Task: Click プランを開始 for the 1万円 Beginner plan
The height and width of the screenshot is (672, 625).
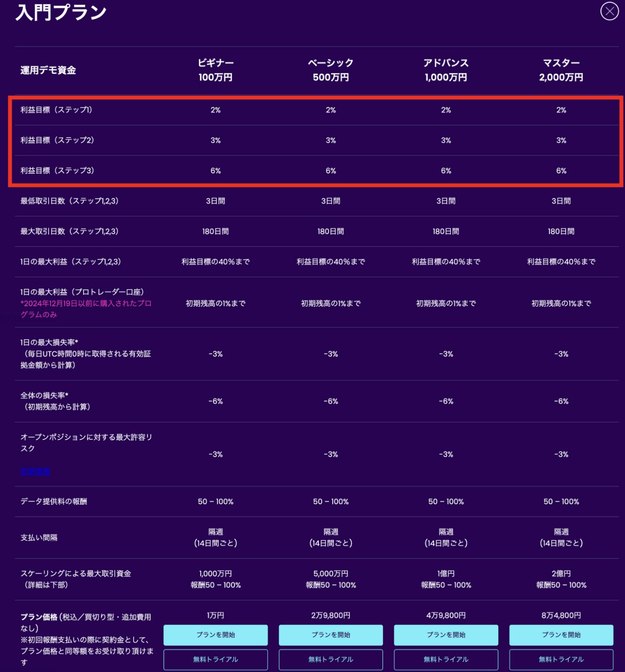Action: pos(215,635)
